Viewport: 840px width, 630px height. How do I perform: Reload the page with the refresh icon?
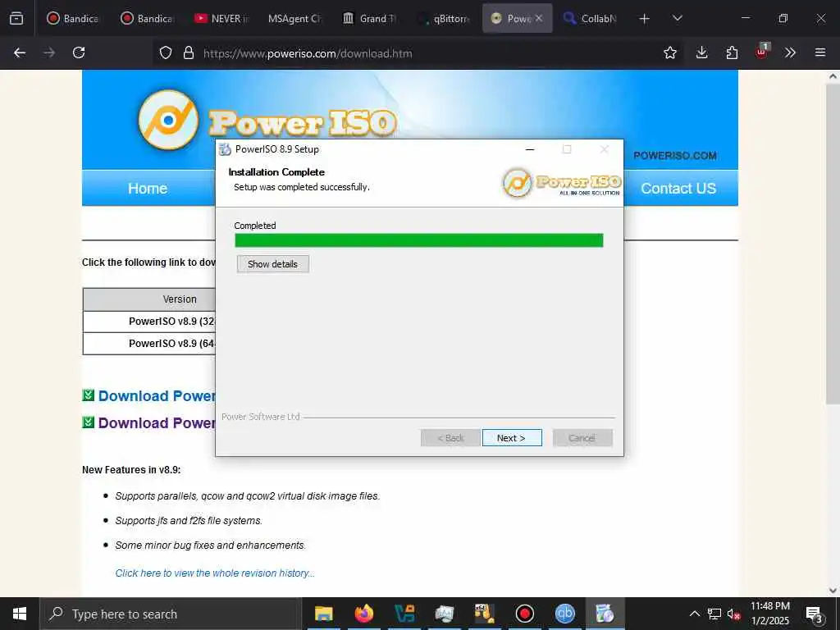[x=79, y=52]
